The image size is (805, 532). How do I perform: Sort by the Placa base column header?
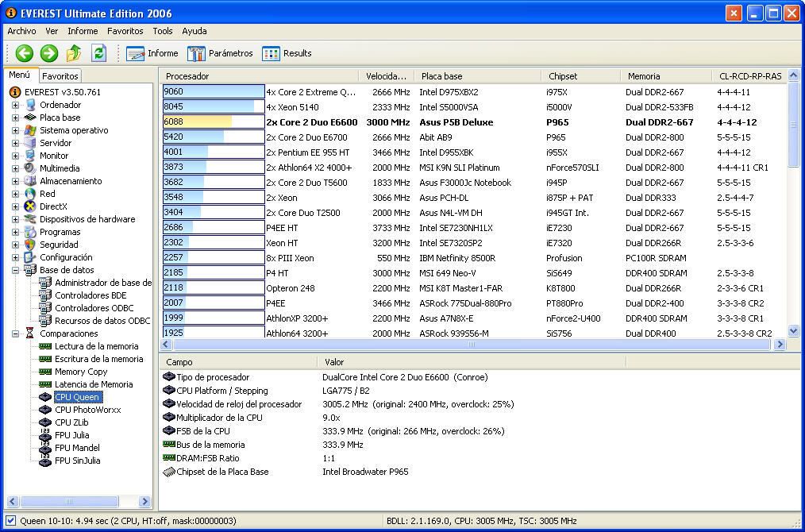click(478, 76)
